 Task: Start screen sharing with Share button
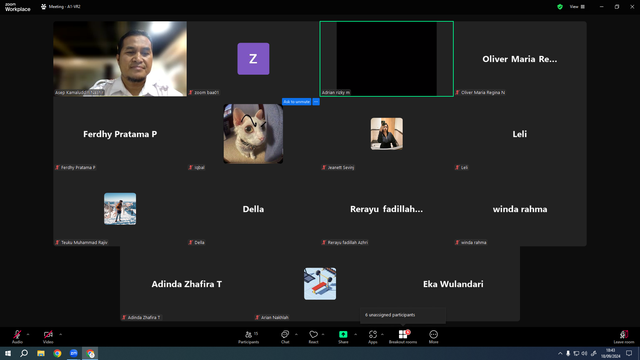click(x=343, y=337)
